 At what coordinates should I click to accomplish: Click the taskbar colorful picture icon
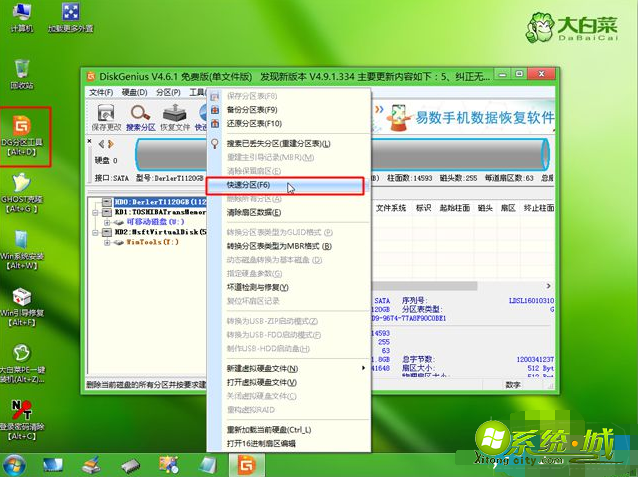click(x=169, y=465)
